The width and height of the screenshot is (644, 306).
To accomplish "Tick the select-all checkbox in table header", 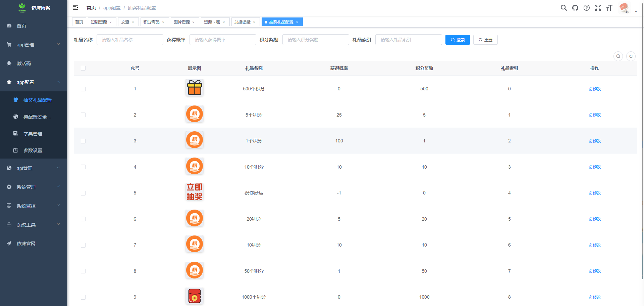I will pos(83,68).
